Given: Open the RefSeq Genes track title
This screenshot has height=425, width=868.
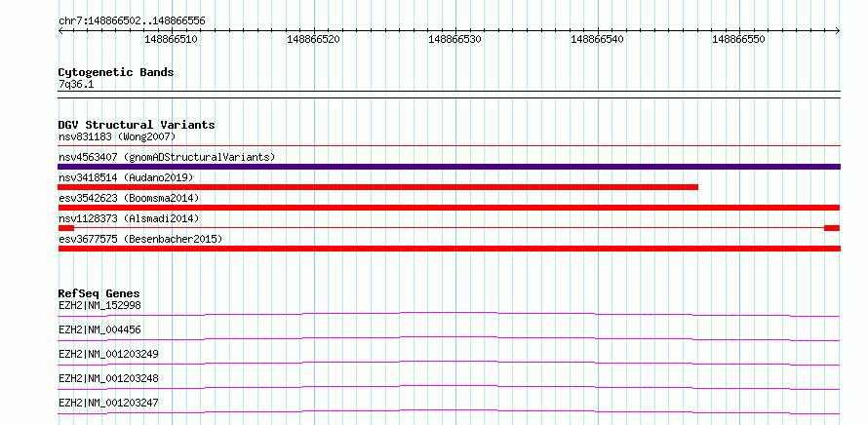Looking at the screenshot, I should tap(99, 293).
